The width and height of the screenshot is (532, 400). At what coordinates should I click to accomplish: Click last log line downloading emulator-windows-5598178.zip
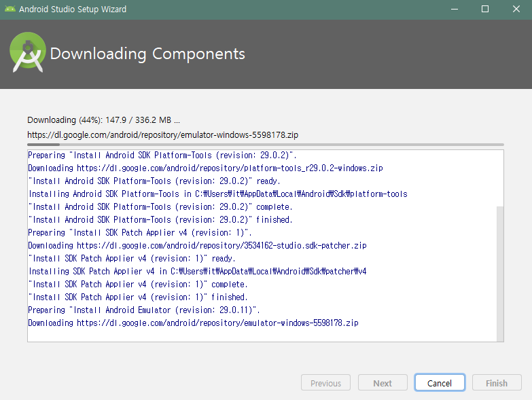193,323
